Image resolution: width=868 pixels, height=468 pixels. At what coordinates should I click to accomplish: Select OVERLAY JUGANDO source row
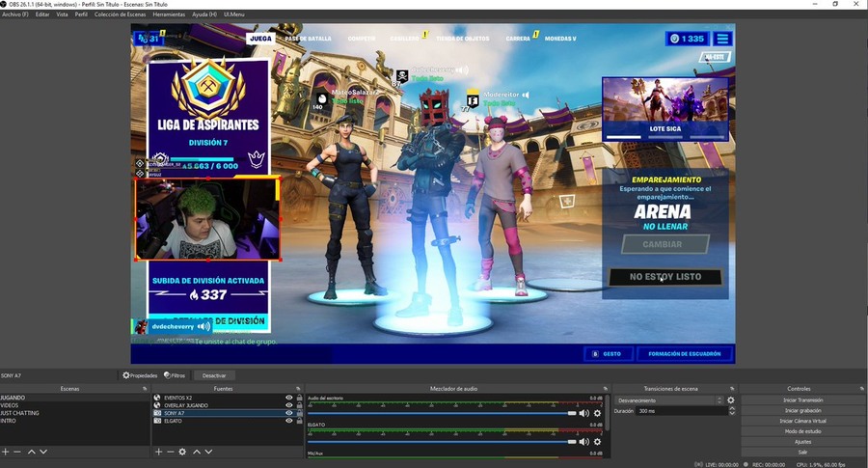[228, 405]
